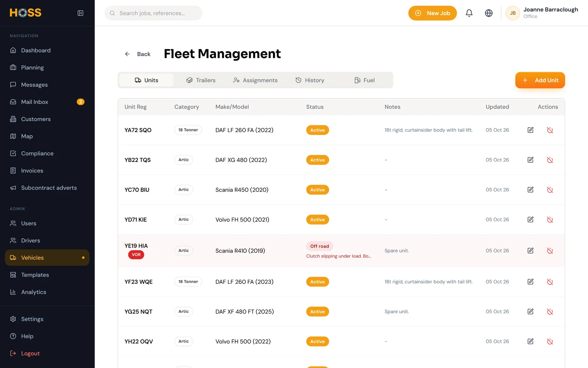The image size is (588, 368).
Task: Open the Fuel tab
Action: pos(364,80)
